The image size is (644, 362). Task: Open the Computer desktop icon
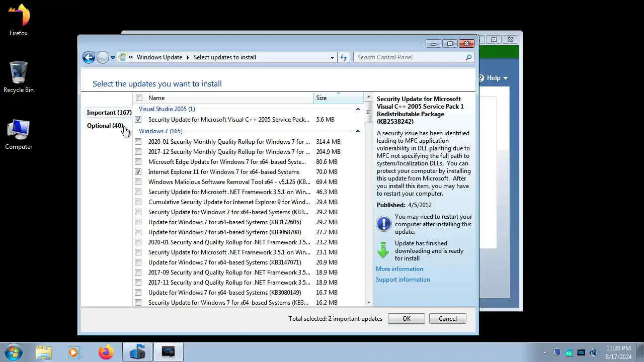[19, 134]
